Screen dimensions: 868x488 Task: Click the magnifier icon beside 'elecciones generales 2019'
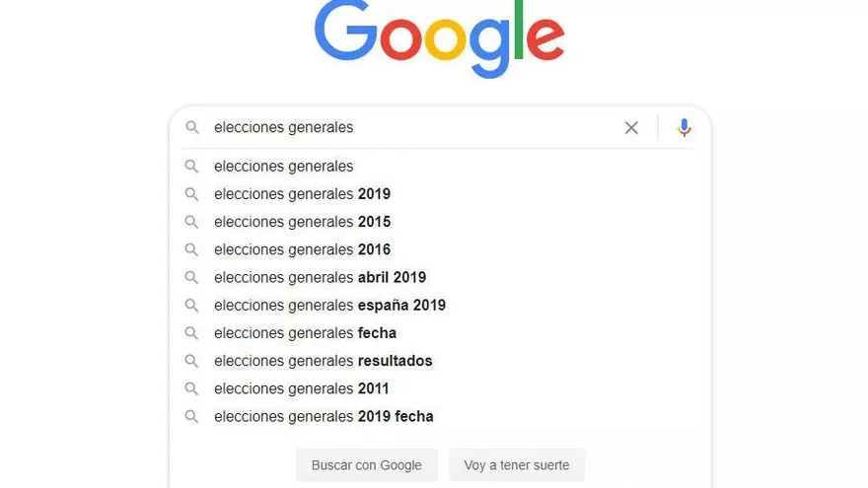(192, 194)
